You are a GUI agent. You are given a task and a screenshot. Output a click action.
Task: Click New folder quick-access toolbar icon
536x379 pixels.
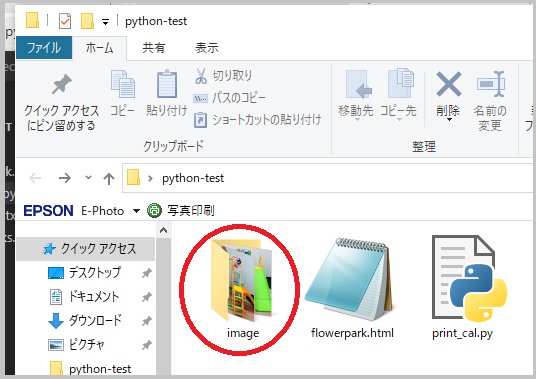87,21
